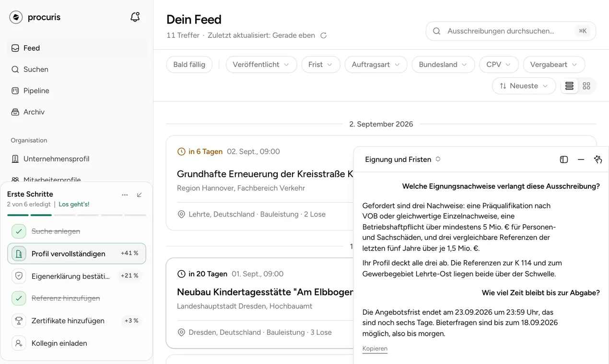Click the trophy icon beside Zertifikate hinzufügen
This screenshot has width=609, height=364.
pos(19,321)
